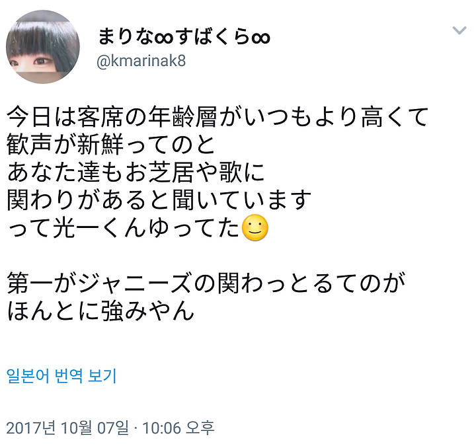Click the name 光一くん in the tweet
The width and height of the screenshot is (476, 448).
[99, 227]
